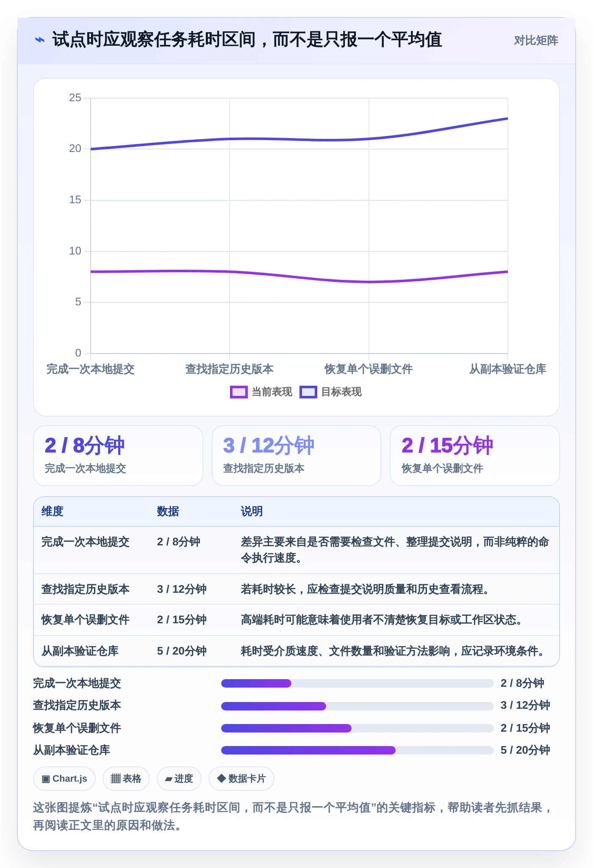Click the progress bar for 从副本验证仓库
The image size is (593, 868).
pyautogui.click(x=357, y=750)
